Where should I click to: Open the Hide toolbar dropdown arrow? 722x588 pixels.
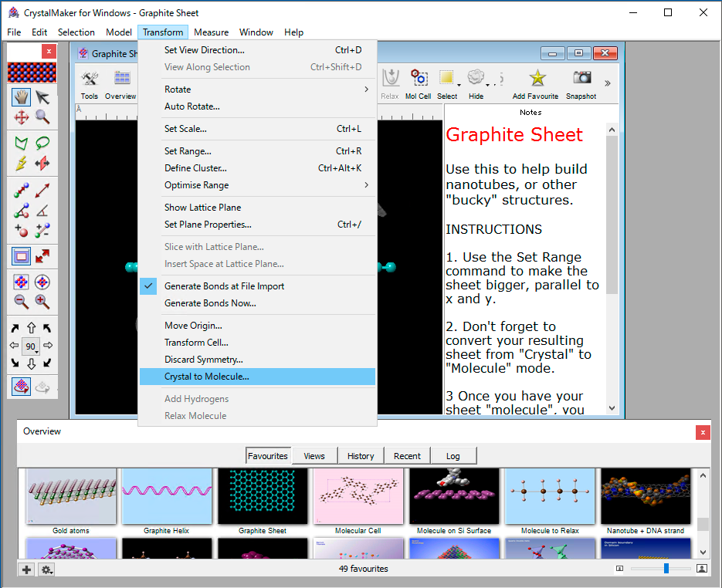coord(487,85)
